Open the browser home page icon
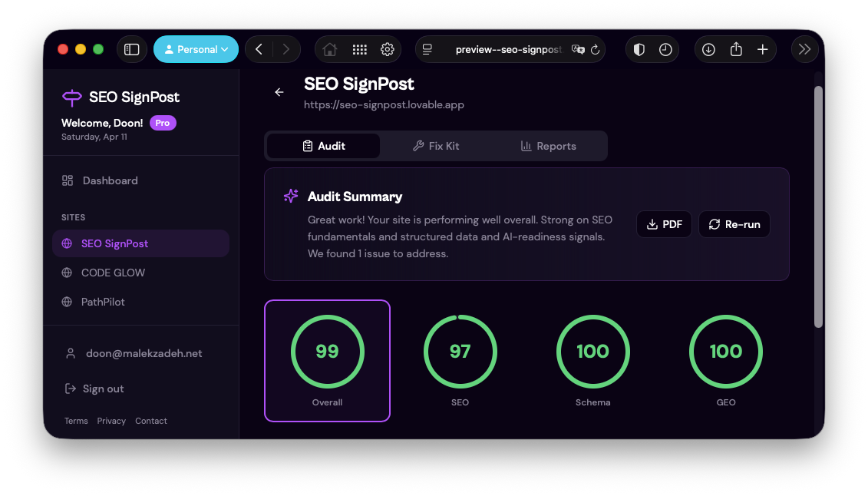 click(x=330, y=49)
